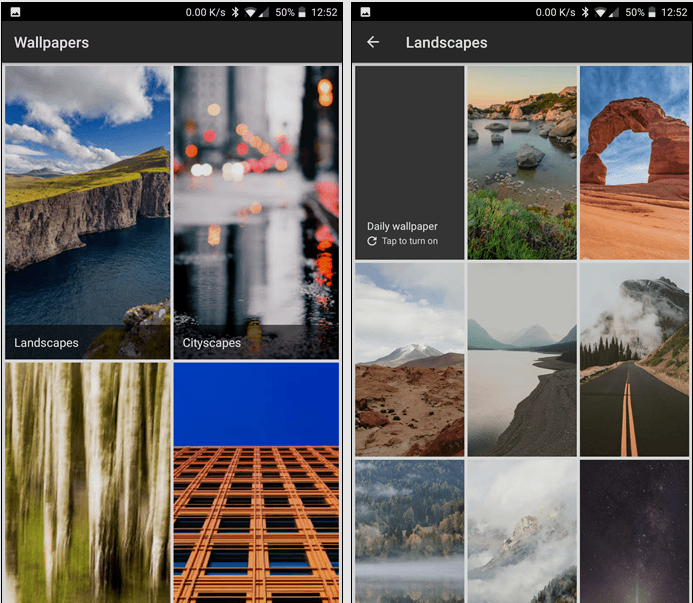Select the red rock arch wallpaper

(635, 163)
